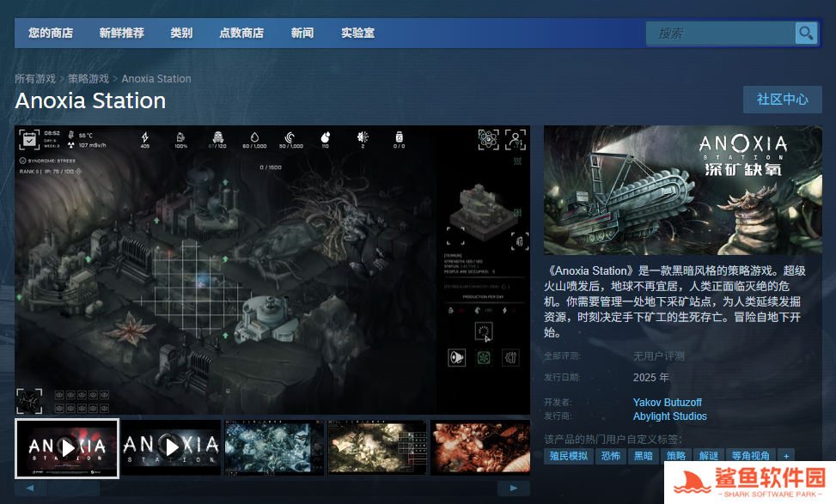This screenshot has height=504, width=836.
Task: Click the 策略游戏 breadcrumb link
Action: (88, 79)
